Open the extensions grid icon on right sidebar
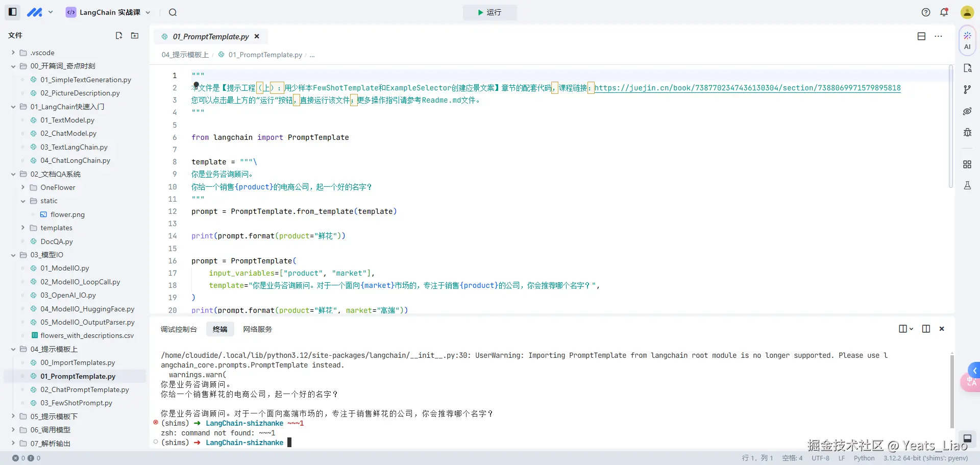The image size is (980, 465). [967, 164]
